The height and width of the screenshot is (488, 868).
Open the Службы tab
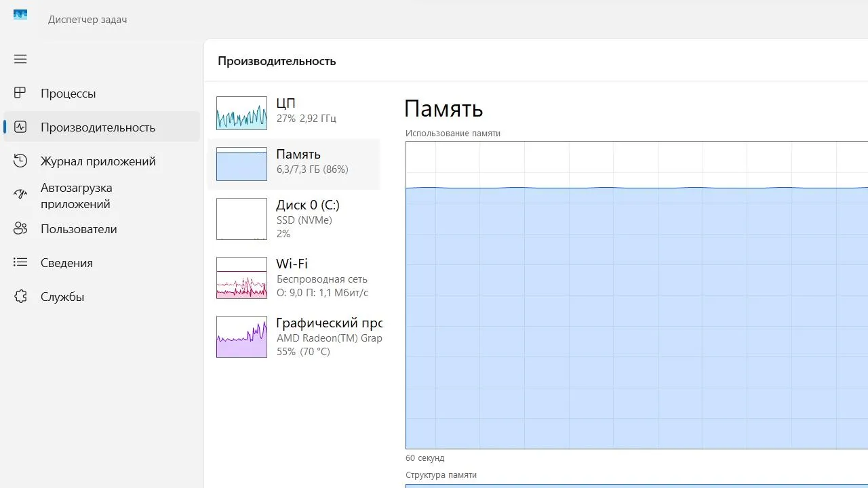102,297
